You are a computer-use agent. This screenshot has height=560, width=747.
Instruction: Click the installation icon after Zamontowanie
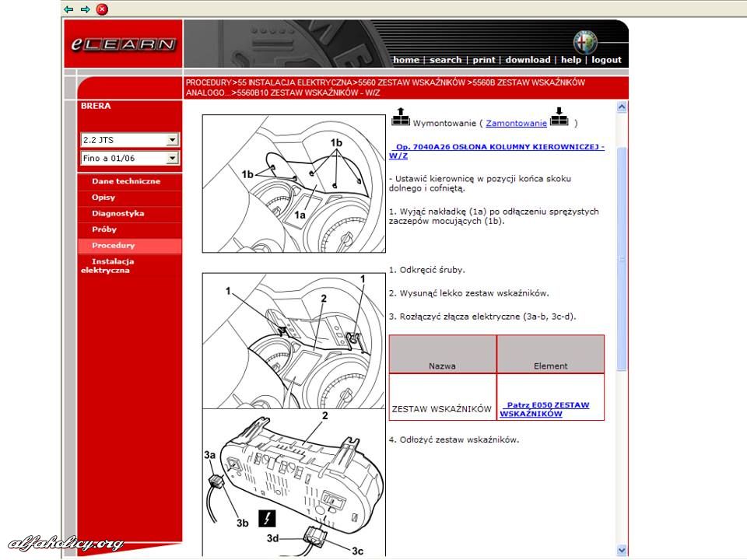tap(559, 117)
